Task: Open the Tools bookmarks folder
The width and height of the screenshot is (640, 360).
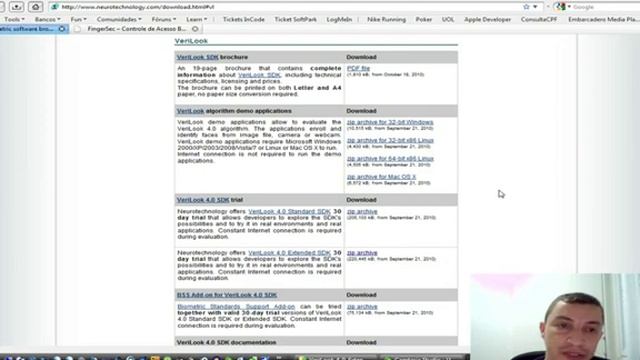Action: [x=14, y=19]
